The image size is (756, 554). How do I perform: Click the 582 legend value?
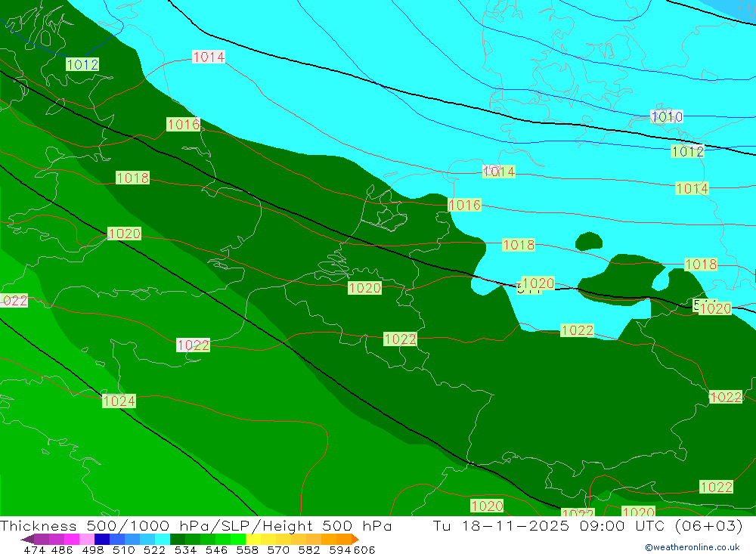(x=308, y=549)
